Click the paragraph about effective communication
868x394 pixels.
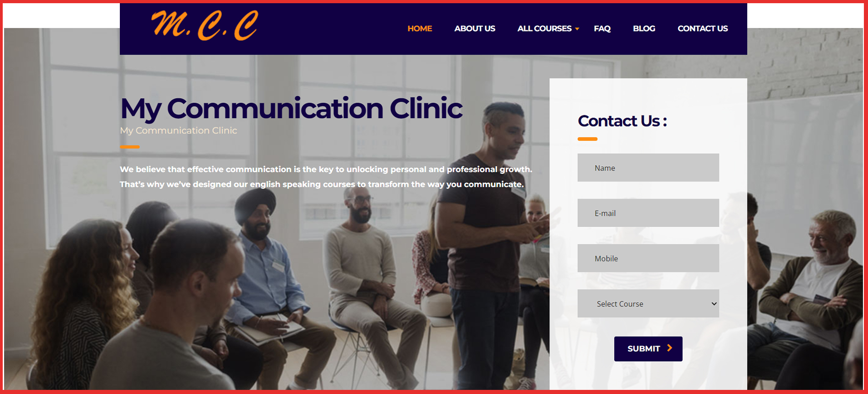tap(326, 176)
